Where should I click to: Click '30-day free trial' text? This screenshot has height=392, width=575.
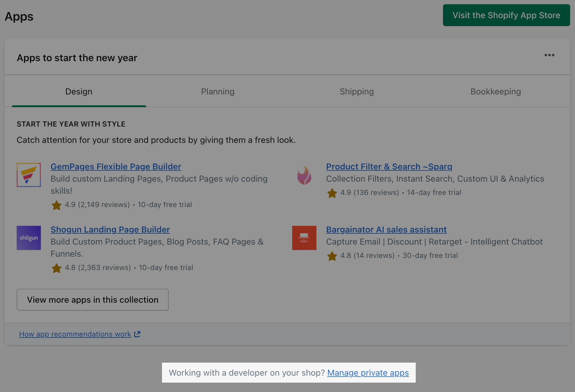pyautogui.click(x=430, y=255)
